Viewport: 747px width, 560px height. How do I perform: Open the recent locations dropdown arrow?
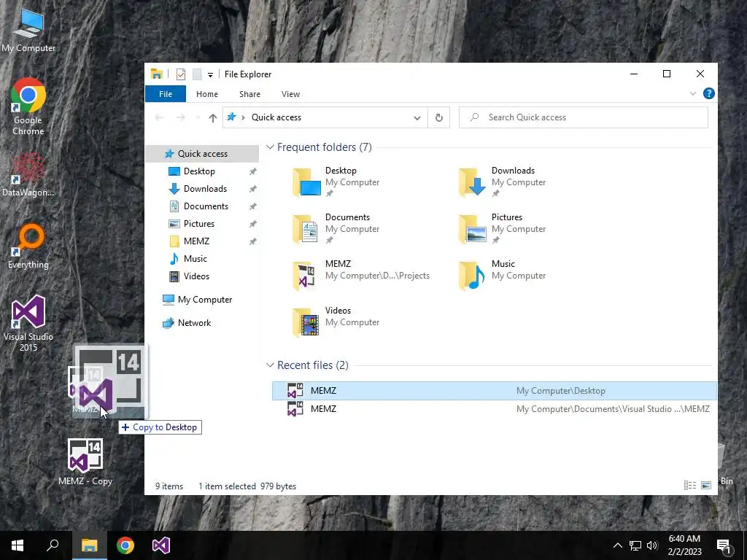(198, 117)
